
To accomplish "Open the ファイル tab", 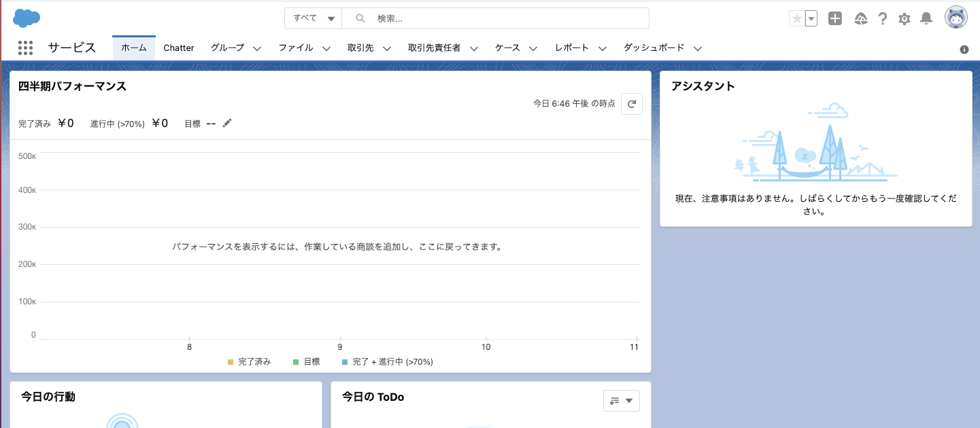I will click(x=296, y=48).
